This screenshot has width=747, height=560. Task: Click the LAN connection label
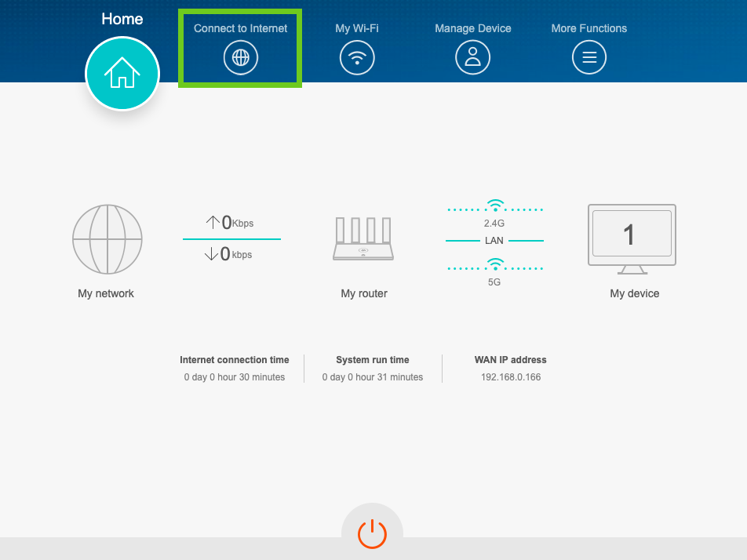click(494, 241)
